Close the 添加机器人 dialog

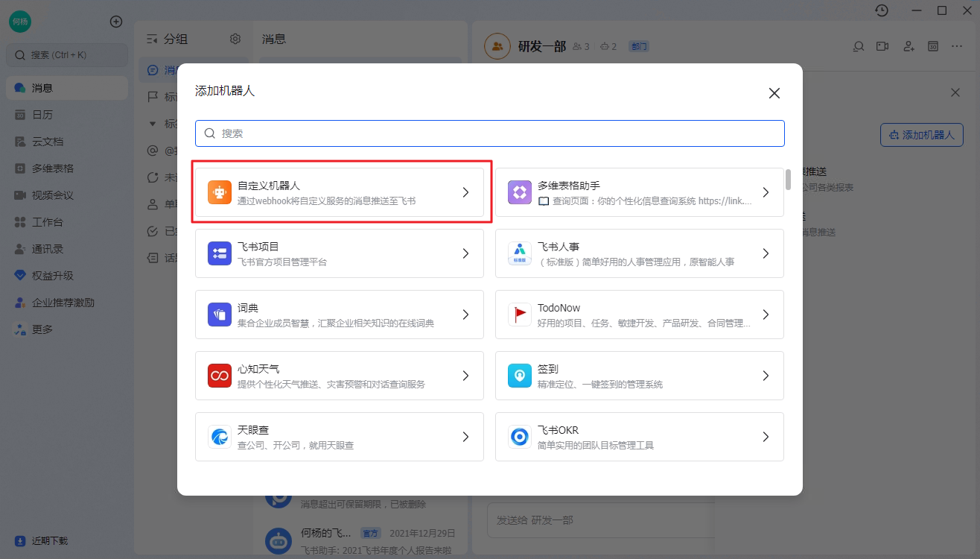(x=774, y=93)
